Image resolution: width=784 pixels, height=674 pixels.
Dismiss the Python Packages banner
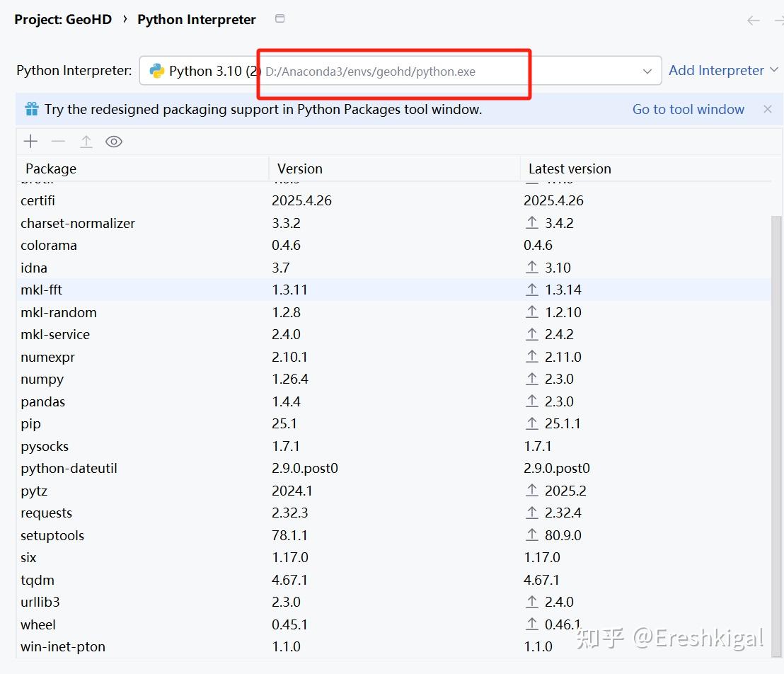click(768, 109)
